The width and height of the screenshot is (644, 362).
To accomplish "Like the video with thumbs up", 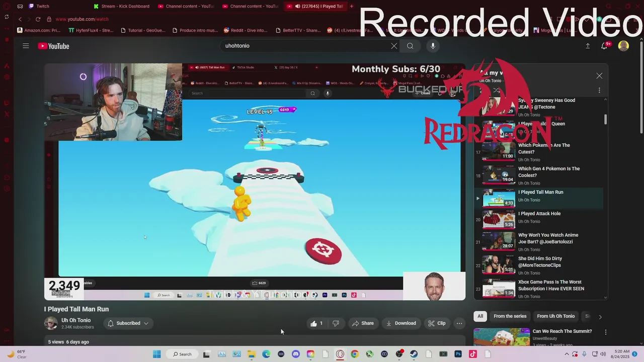I will [x=316, y=323].
